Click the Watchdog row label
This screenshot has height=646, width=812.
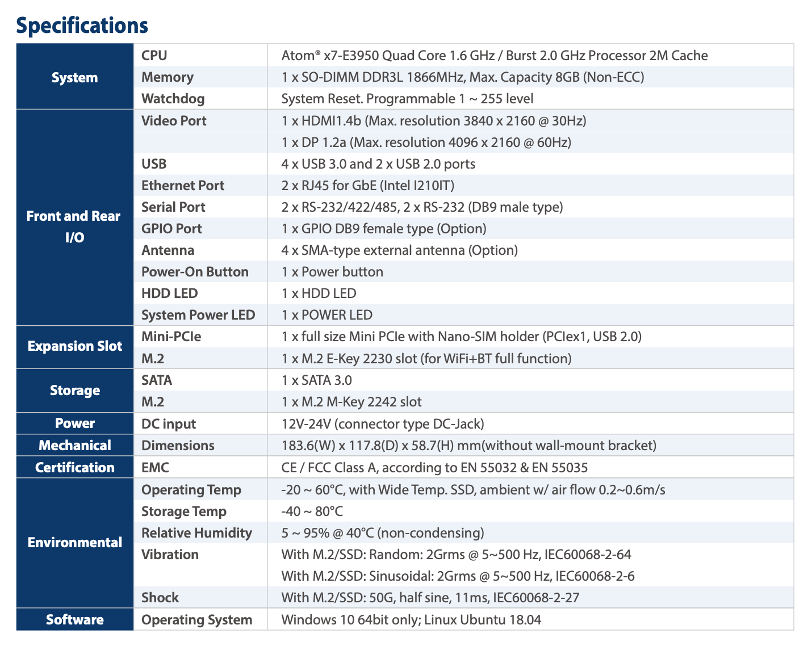point(173,99)
